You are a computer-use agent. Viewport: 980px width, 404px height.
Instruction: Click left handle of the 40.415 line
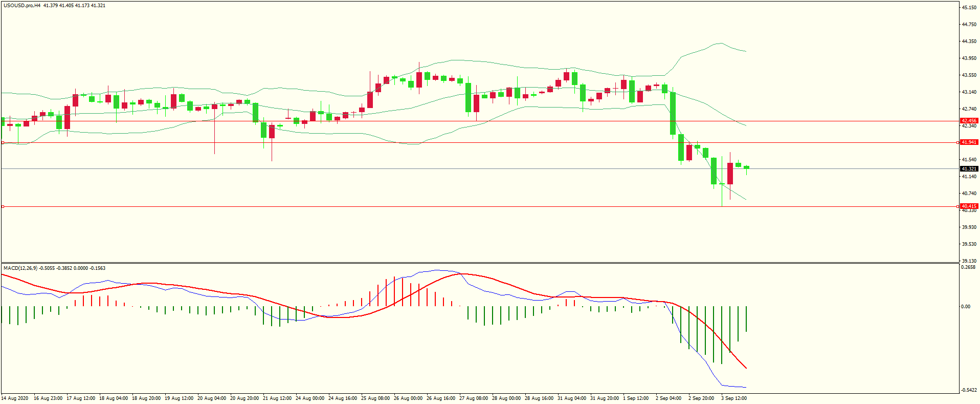click(x=3, y=206)
